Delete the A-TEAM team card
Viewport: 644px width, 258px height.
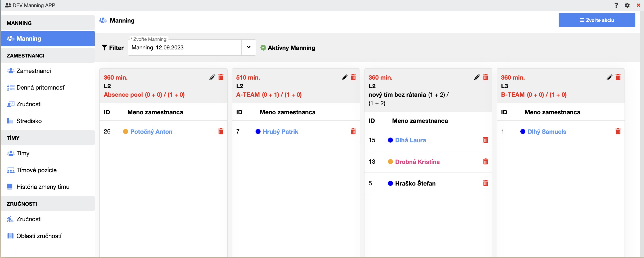pyautogui.click(x=353, y=77)
